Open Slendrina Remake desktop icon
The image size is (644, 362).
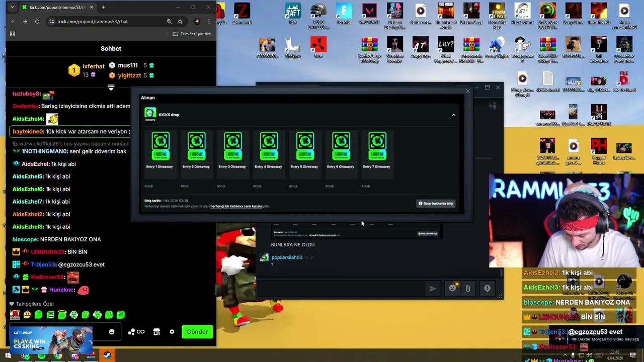click(395, 50)
